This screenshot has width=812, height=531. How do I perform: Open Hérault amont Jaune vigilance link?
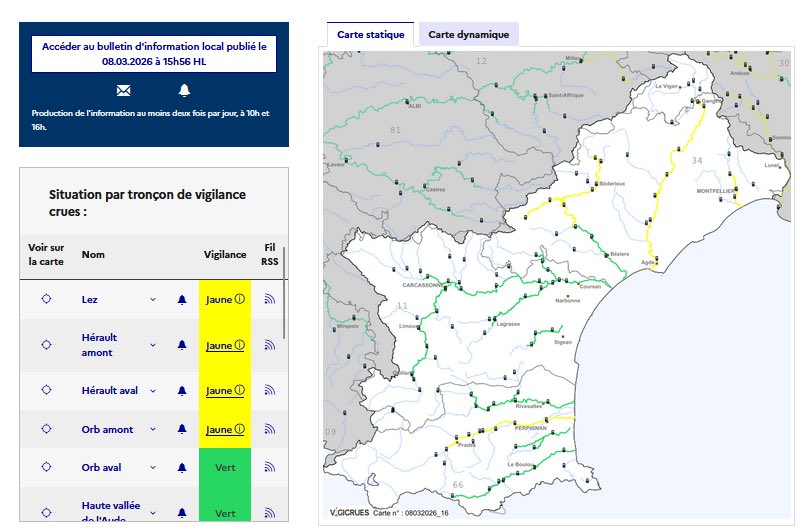[x=225, y=346]
